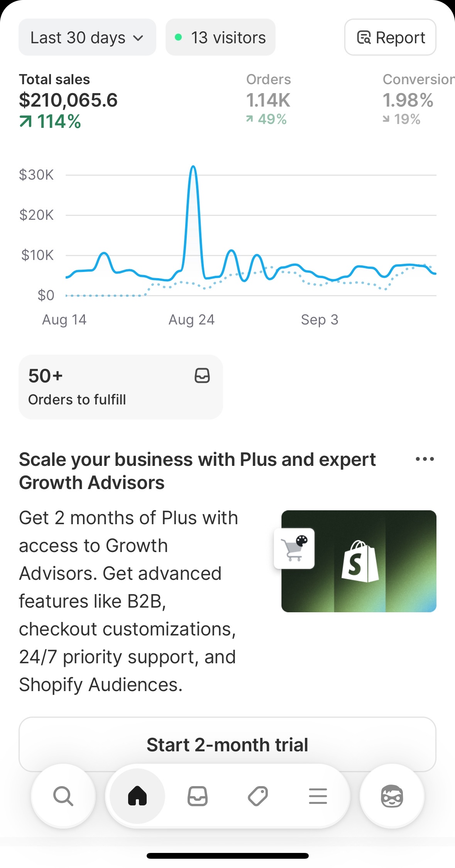Tap the sales peak on the chart
455x868 pixels.
click(x=193, y=168)
